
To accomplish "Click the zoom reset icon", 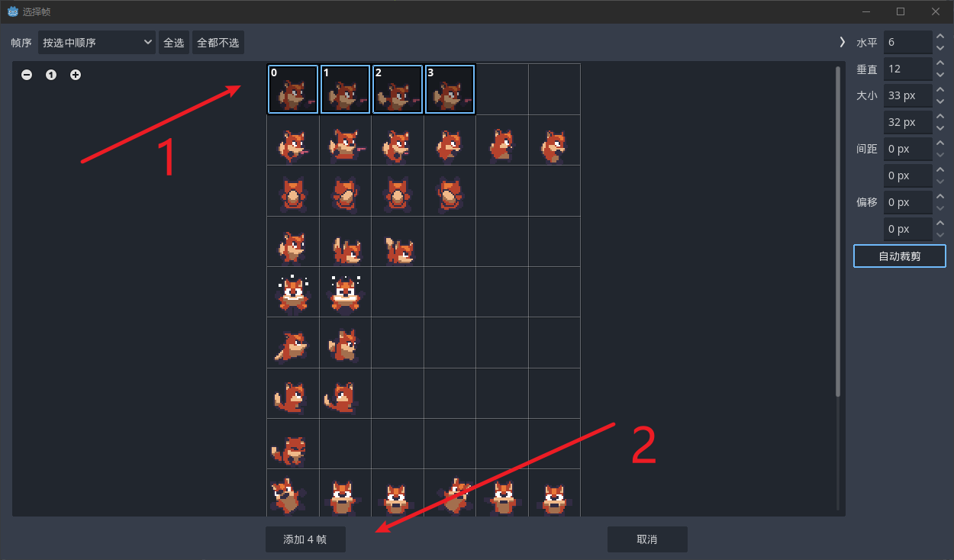I will point(51,75).
